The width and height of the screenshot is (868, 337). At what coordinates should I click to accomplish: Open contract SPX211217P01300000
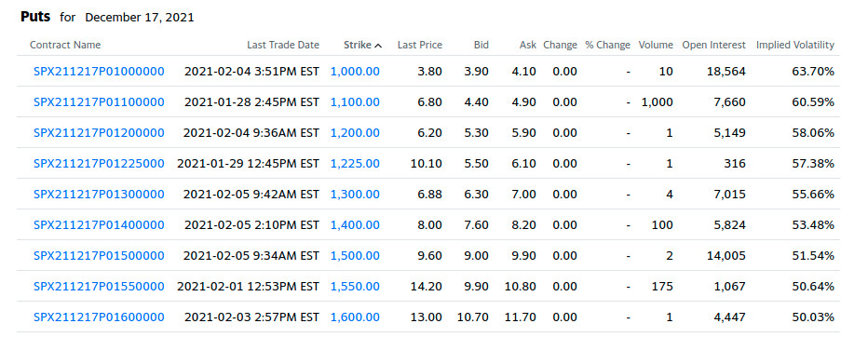pyautogui.click(x=99, y=195)
